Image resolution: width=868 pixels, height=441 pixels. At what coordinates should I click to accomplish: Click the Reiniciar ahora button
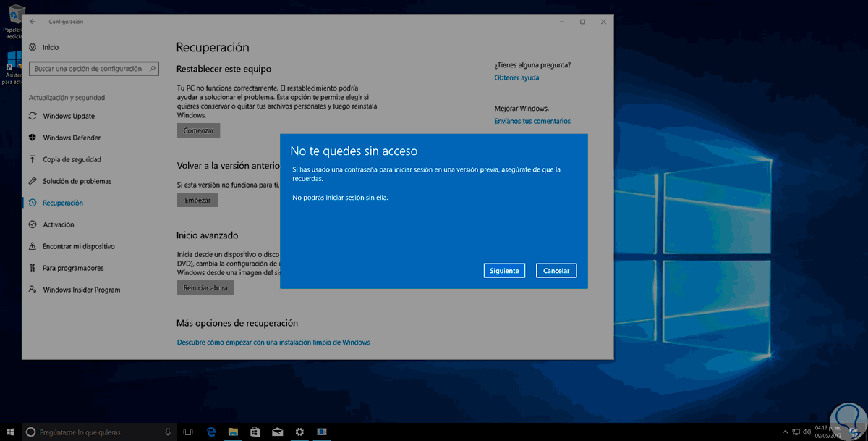[x=205, y=287]
